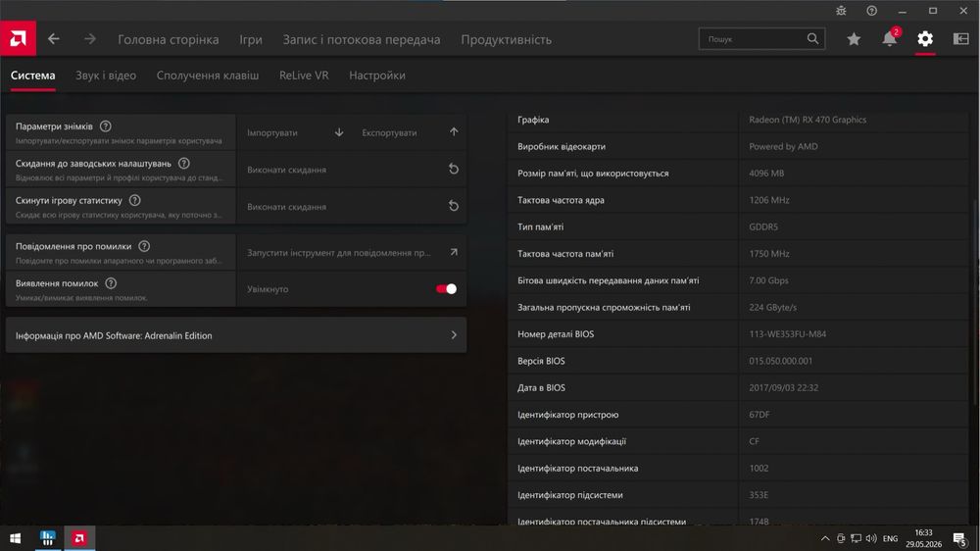Image resolution: width=980 pixels, height=551 pixels.
Task: Select Сполучення клавіш sub-tab
Action: click(x=208, y=75)
